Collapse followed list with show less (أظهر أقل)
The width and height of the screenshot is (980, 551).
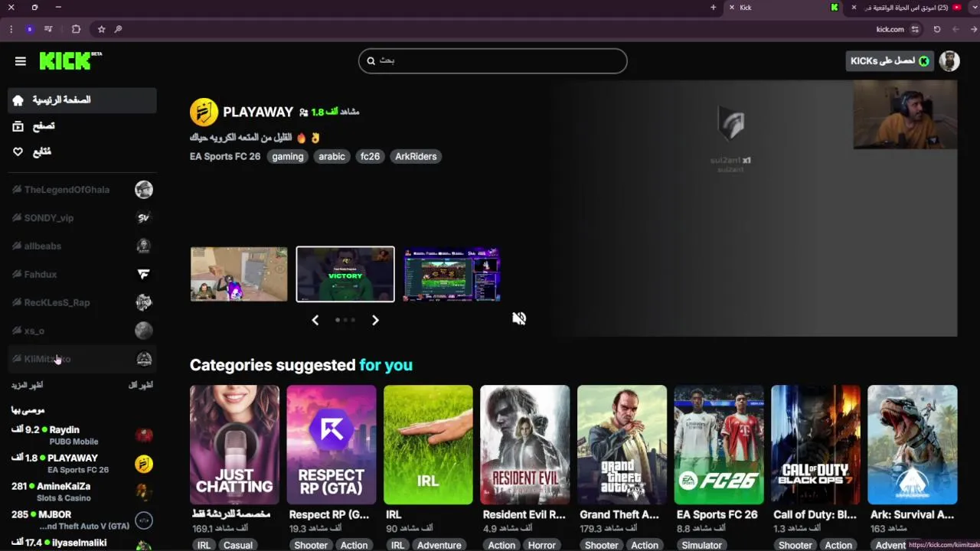click(141, 385)
